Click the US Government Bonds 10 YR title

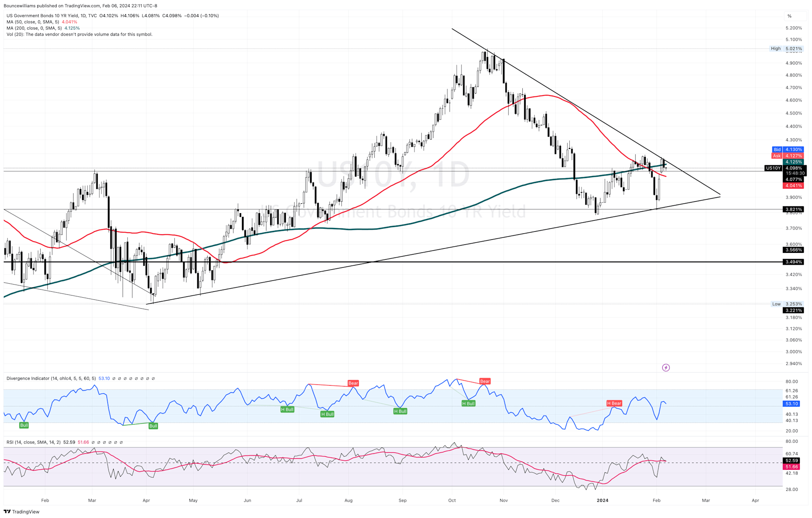(42, 16)
